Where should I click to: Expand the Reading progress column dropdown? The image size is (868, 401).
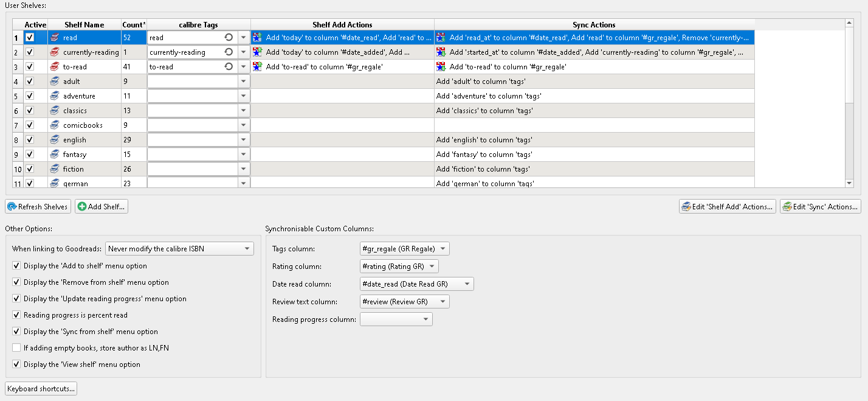(396, 319)
